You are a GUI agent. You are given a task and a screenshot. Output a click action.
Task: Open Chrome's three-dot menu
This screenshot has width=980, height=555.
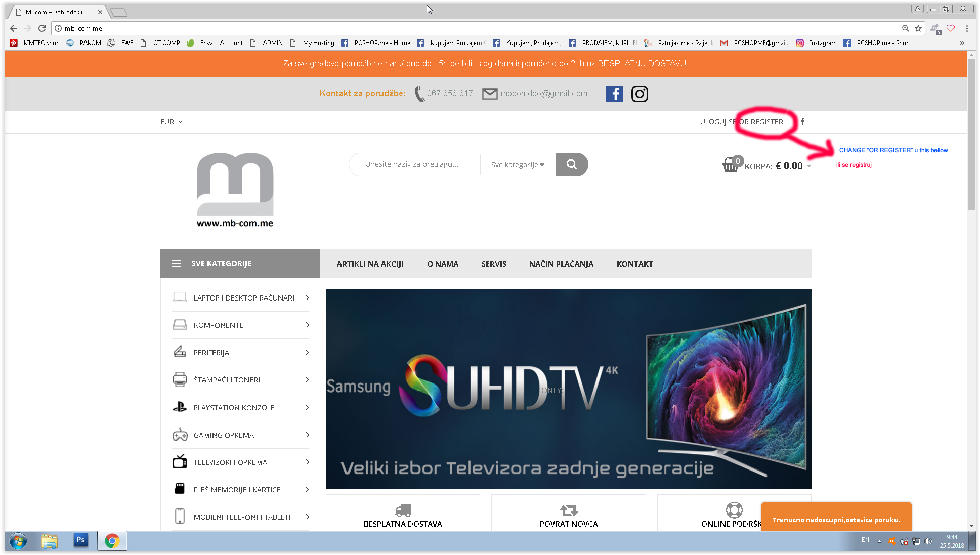pyautogui.click(x=967, y=29)
